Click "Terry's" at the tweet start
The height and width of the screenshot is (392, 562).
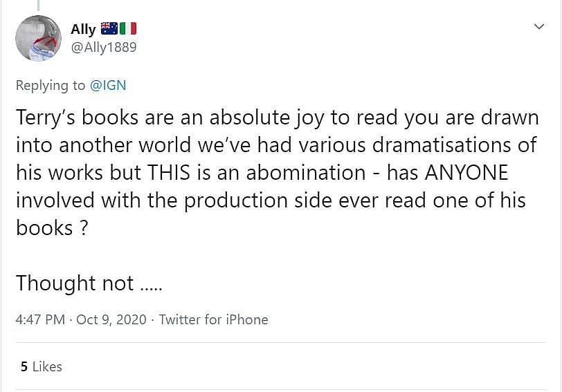46,117
